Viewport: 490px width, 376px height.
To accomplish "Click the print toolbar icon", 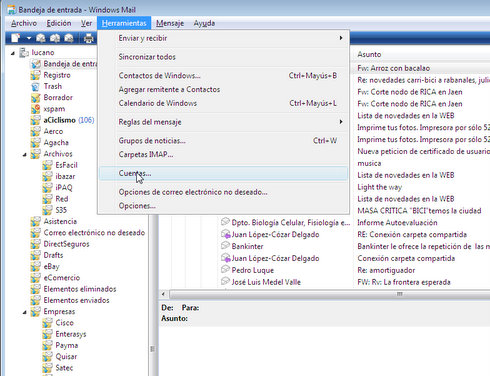I will click(x=88, y=39).
